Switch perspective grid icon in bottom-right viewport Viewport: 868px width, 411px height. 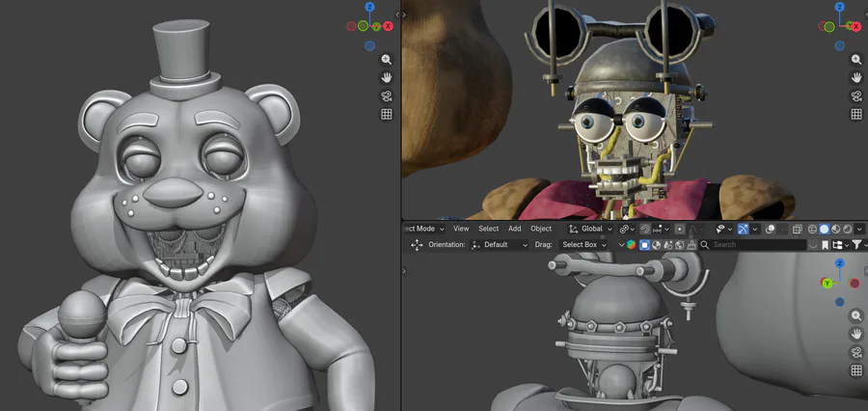[x=855, y=370]
